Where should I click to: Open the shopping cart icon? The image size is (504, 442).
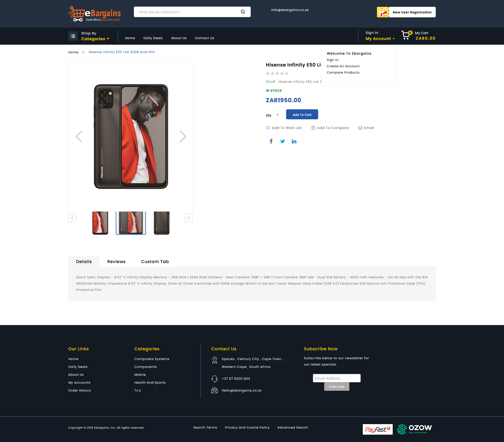coord(406,35)
